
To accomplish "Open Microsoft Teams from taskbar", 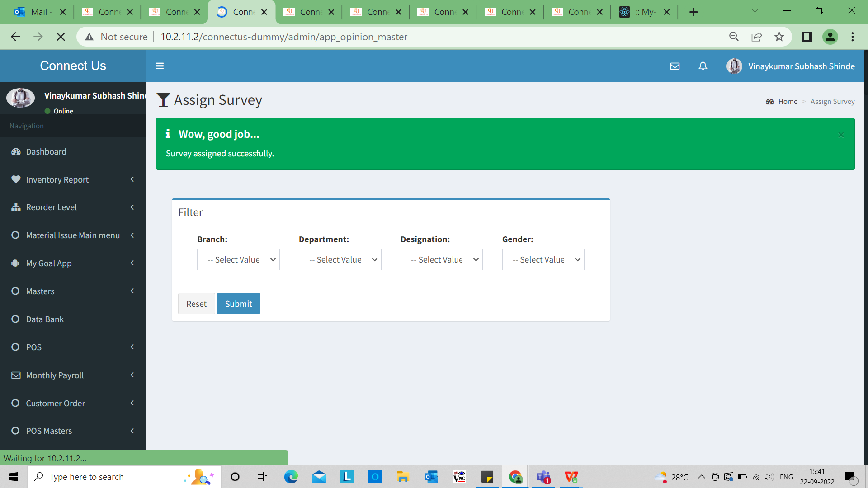I will 543,477.
